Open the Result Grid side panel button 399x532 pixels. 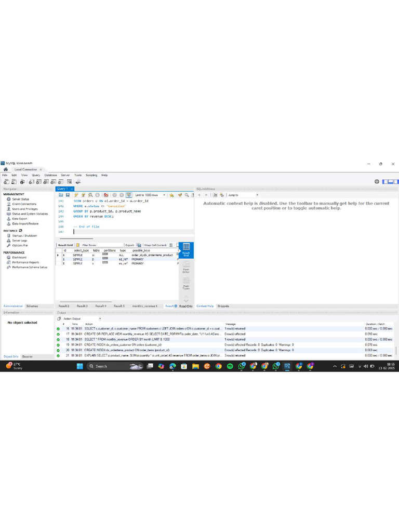click(x=187, y=250)
